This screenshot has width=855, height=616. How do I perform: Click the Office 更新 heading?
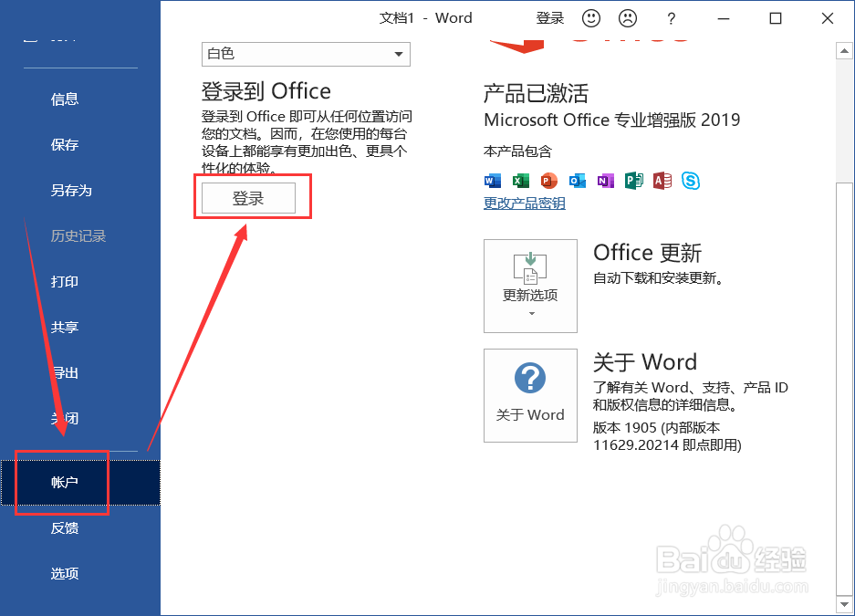[x=647, y=253]
